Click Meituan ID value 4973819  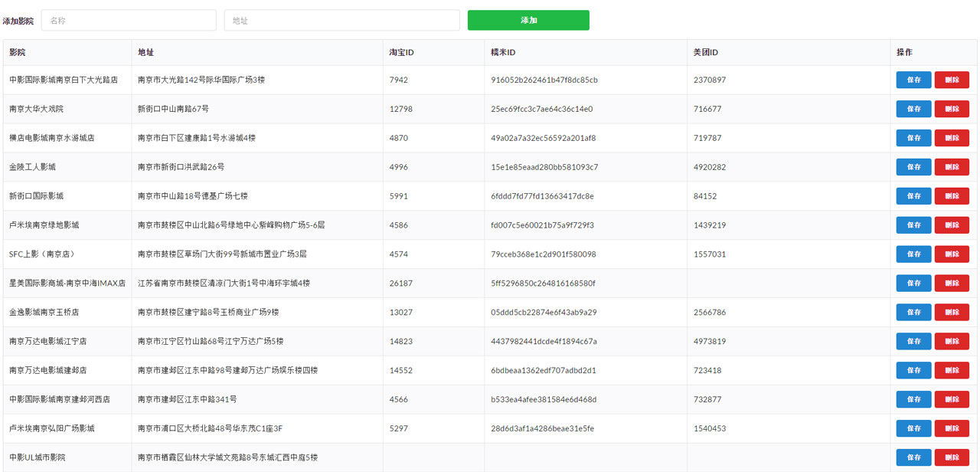[710, 341]
